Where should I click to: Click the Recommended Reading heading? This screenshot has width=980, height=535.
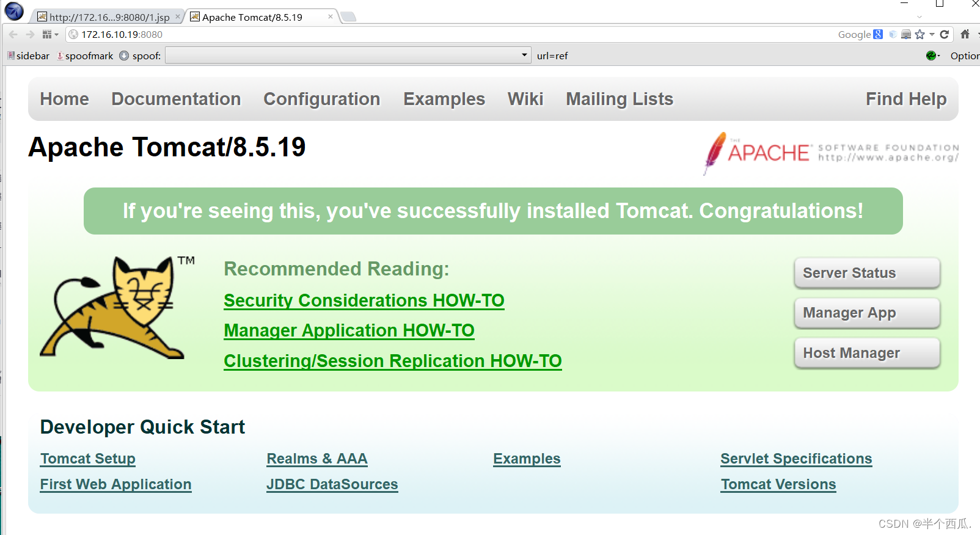click(x=337, y=269)
